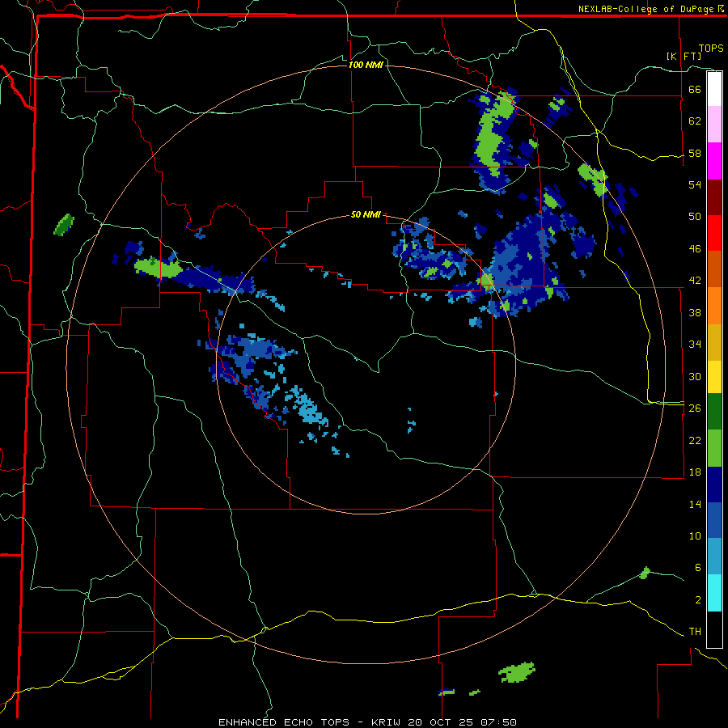Click the 10 value on the legend

[x=695, y=535]
